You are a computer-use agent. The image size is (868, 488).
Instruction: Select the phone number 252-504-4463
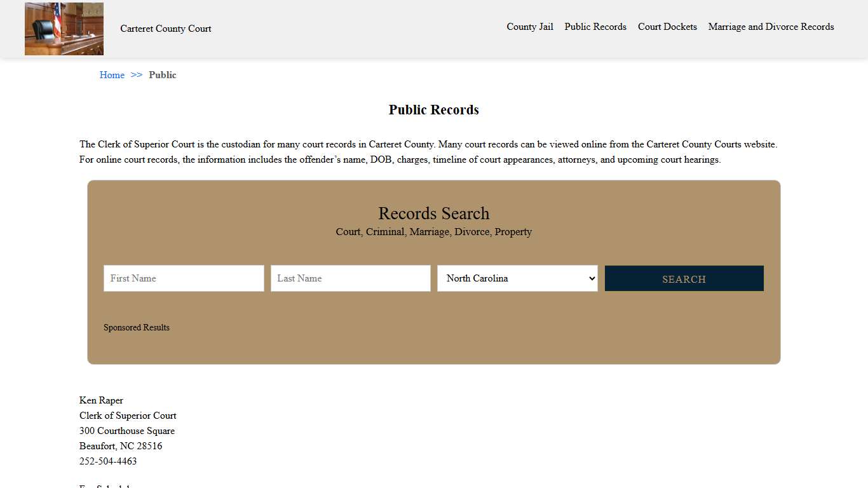pos(107,461)
